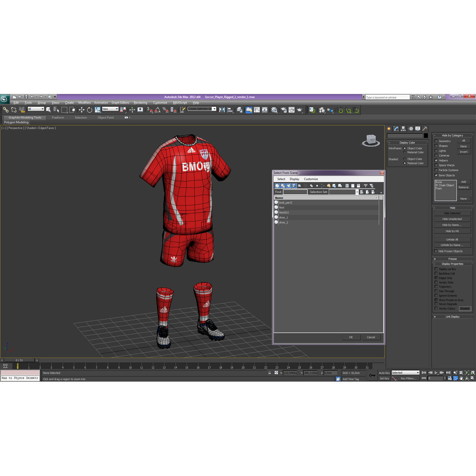This screenshot has width=476, height=476.
Task: Open the Create command panel tab
Action: click(389, 129)
